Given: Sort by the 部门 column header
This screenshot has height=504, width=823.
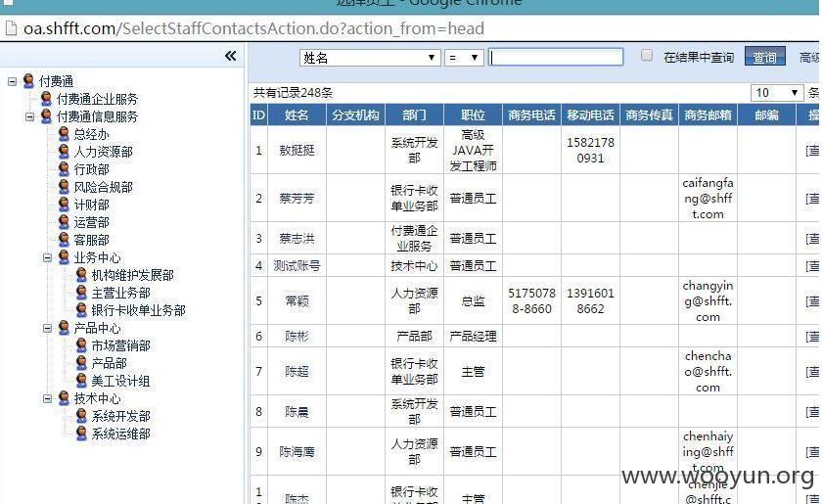Looking at the screenshot, I should point(414,115).
